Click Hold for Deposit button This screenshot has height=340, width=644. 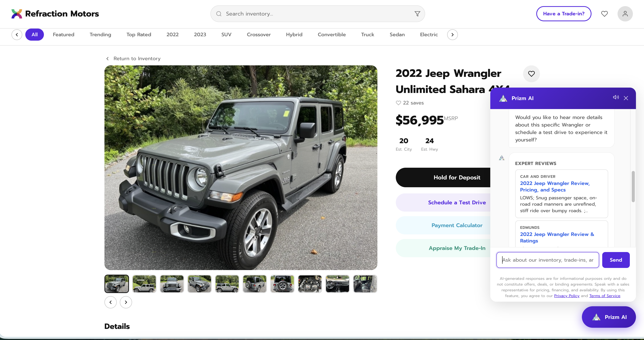click(x=443, y=177)
